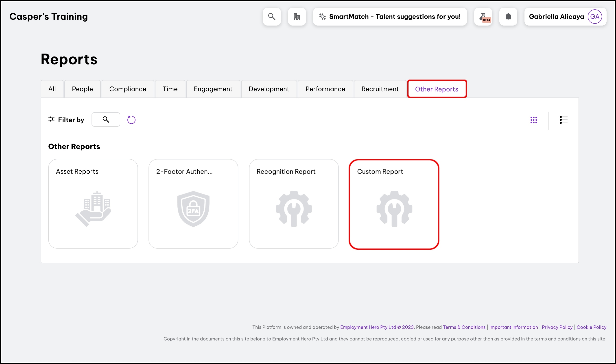Viewport: 616px width, 364px height.
Task: Open the Performance reports tab
Action: [x=325, y=89]
